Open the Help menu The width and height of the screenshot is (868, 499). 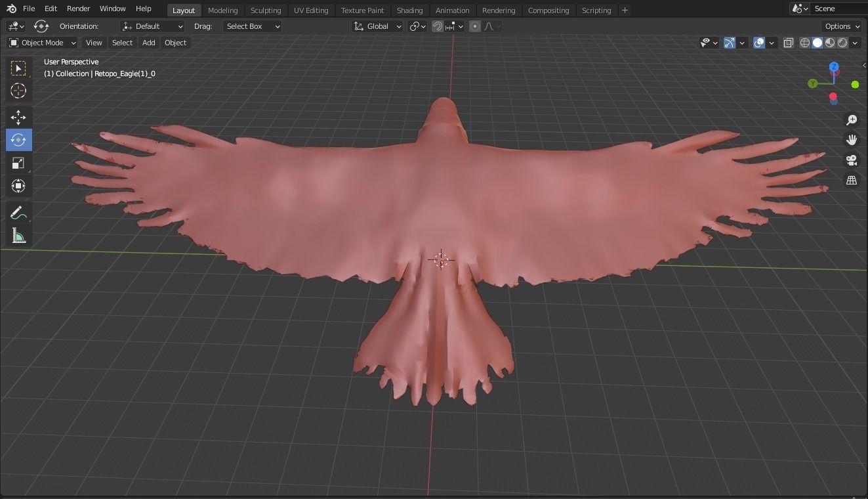click(x=143, y=9)
